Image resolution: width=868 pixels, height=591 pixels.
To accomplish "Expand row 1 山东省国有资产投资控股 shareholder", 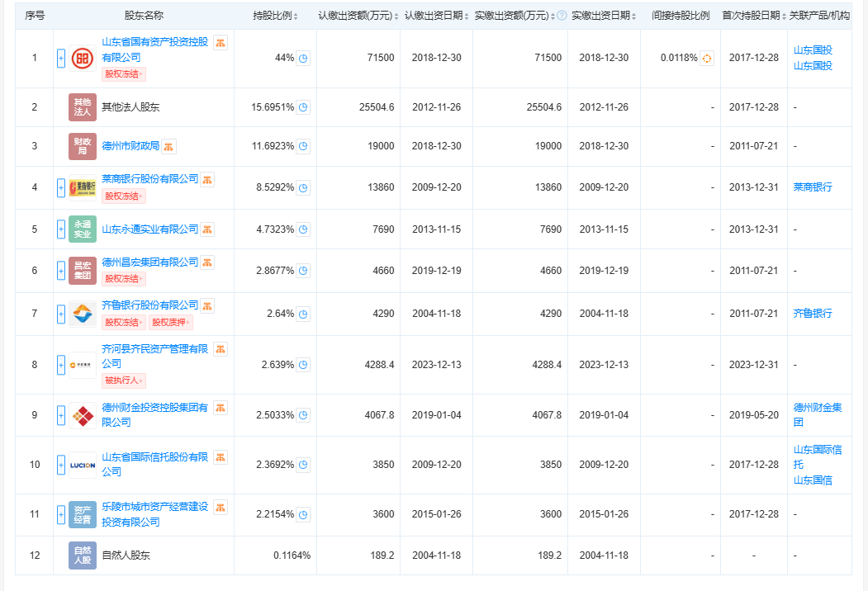I will 61,58.
